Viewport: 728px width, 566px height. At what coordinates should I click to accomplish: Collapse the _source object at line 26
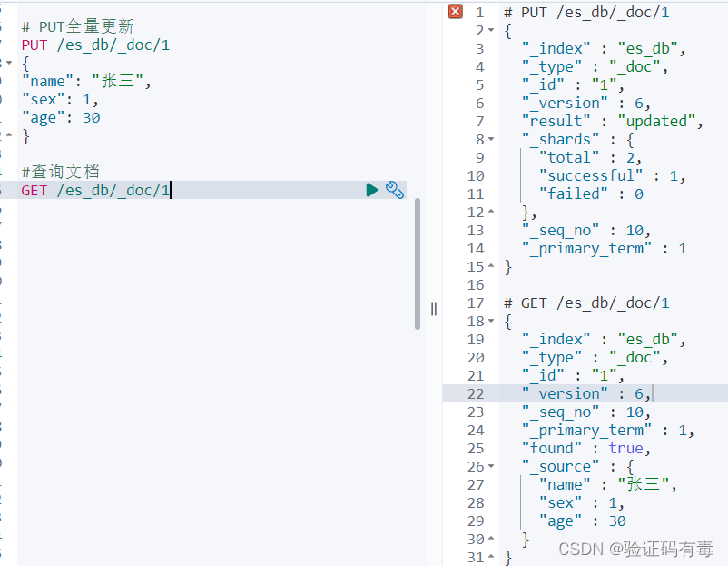[491, 466]
